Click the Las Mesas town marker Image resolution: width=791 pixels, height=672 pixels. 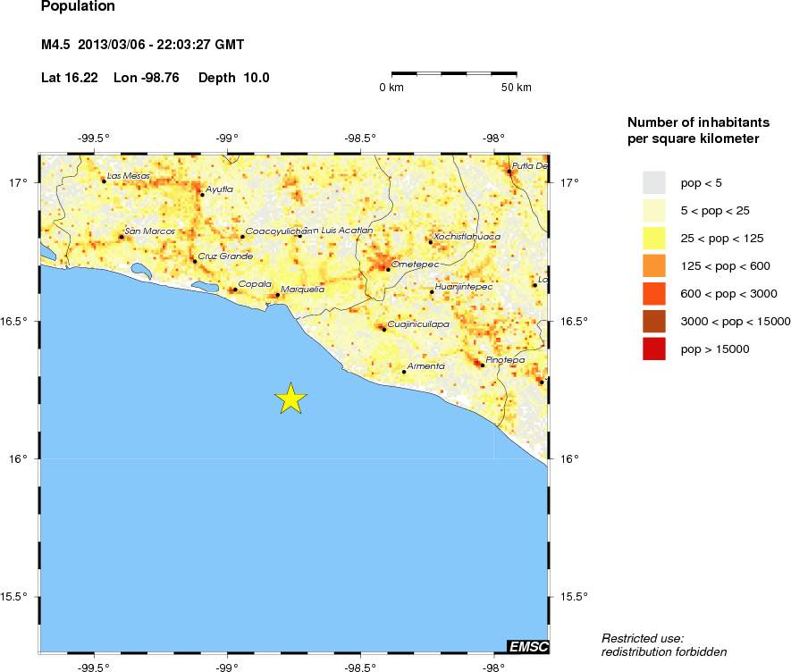point(104,181)
